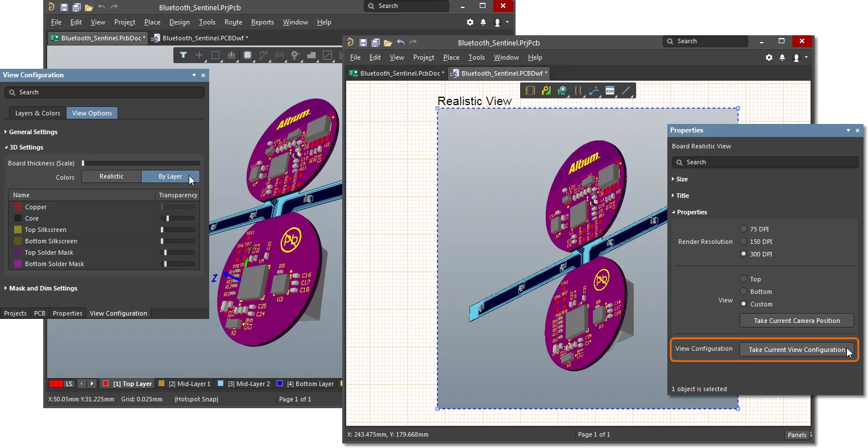Click Take Current View Configuration button
The height and width of the screenshot is (448, 868).
point(797,350)
